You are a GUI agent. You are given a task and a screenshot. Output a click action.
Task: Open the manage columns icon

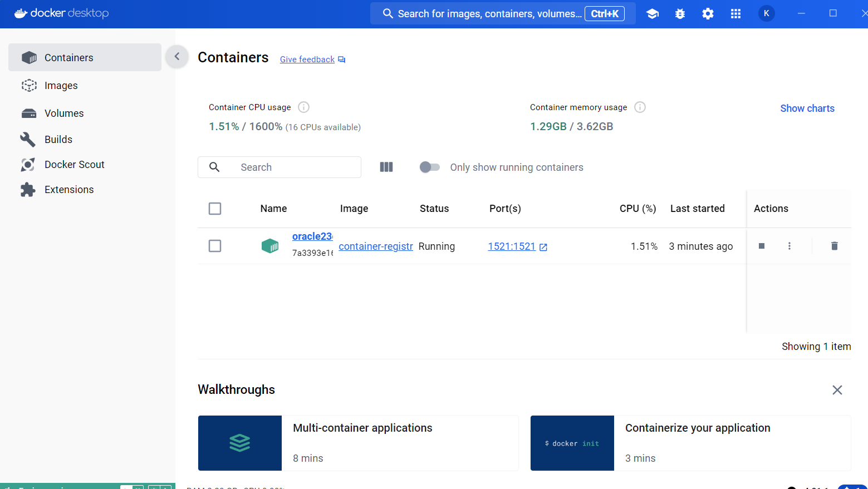[x=386, y=167]
